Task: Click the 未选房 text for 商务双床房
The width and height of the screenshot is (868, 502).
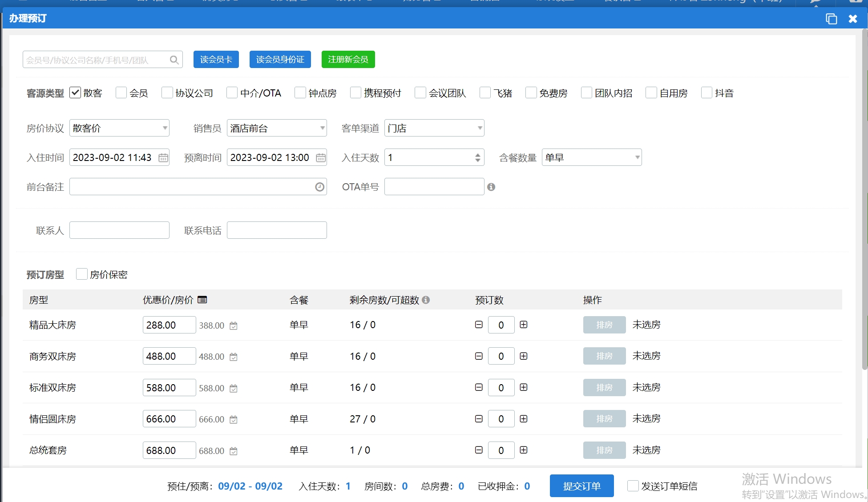Action: pos(646,356)
